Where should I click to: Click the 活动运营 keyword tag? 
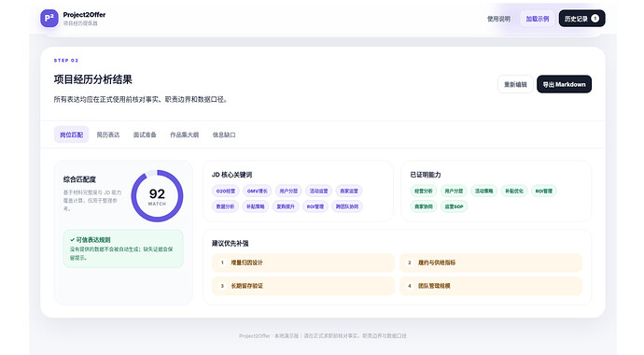(318, 191)
